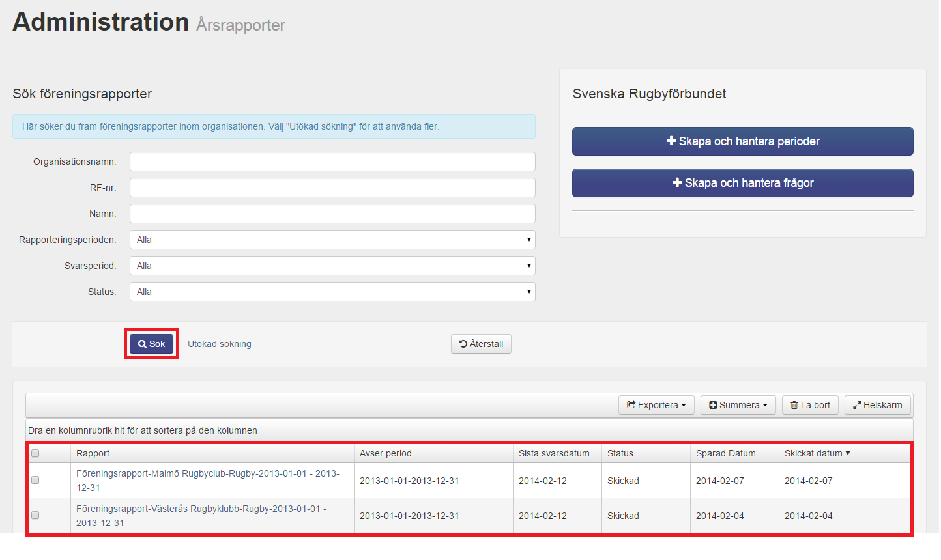Click the Svenska Rugbyförbundet heading

click(649, 94)
